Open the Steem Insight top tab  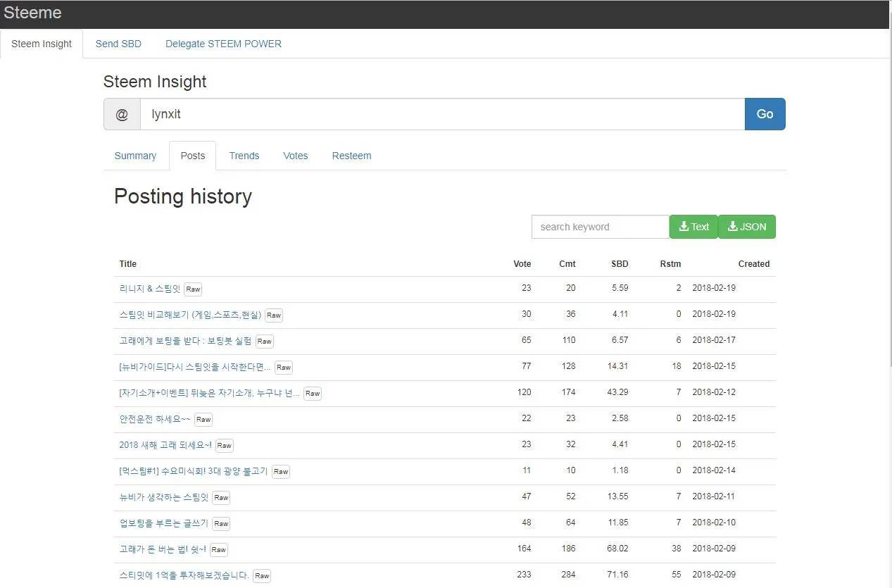42,44
